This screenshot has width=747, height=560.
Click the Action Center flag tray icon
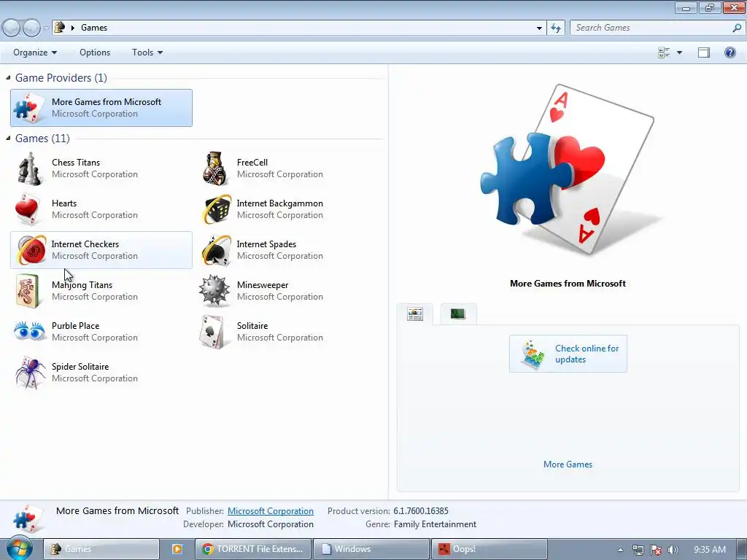(656, 550)
